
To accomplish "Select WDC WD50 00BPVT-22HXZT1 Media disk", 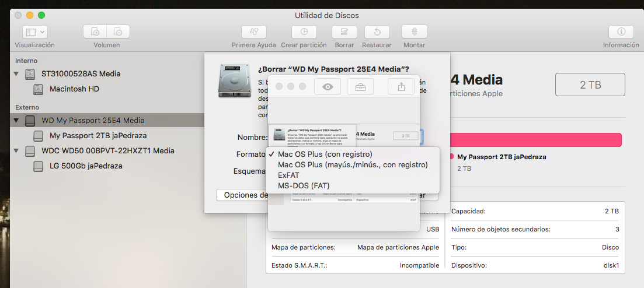I will 107,150.
